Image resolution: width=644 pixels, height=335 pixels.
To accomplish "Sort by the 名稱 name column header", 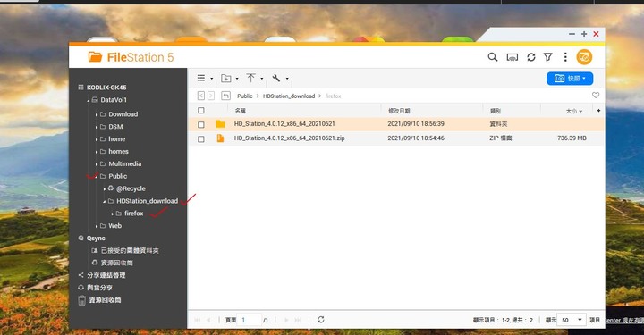I will click(x=241, y=111).
